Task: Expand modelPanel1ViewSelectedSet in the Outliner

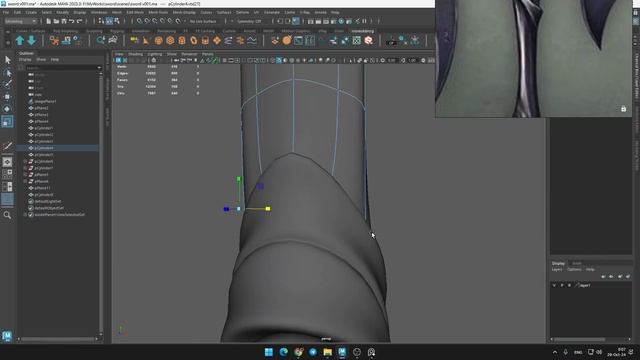Action: 25,214
